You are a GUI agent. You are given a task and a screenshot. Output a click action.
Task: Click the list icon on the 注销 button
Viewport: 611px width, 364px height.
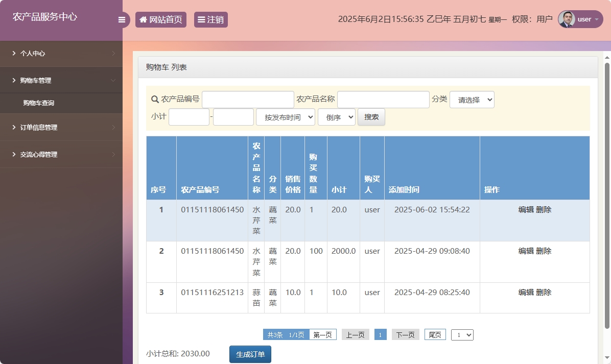click(x=200, y=19)
